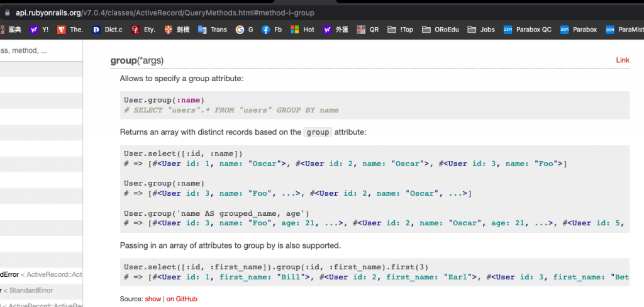
Task: Click the group(*args) method heading
Action: pos(136,60)
